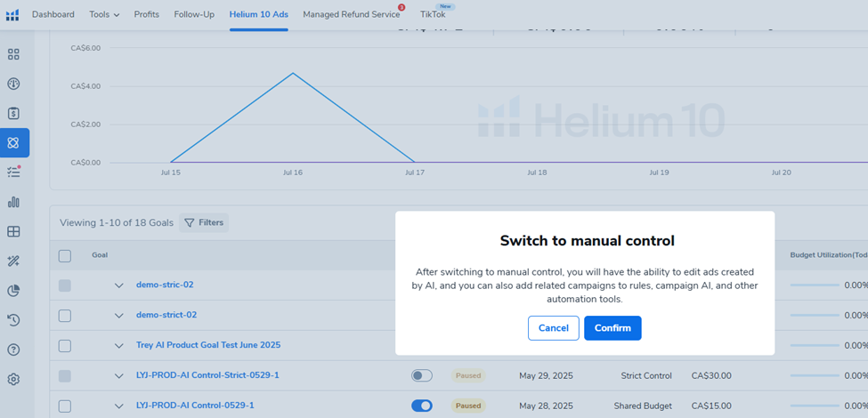Expand the demo-stric-02 goal row
The image size is (868, 418).
118,285
